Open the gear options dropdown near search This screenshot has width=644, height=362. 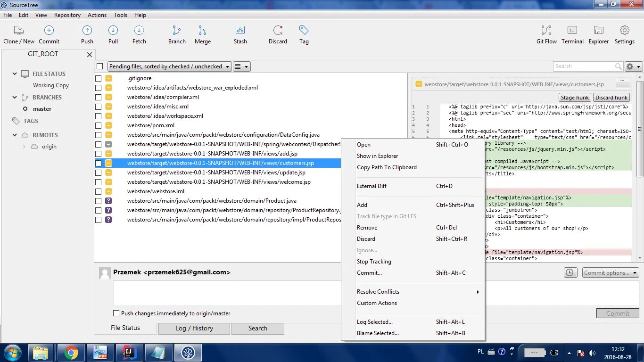[634, 66]
